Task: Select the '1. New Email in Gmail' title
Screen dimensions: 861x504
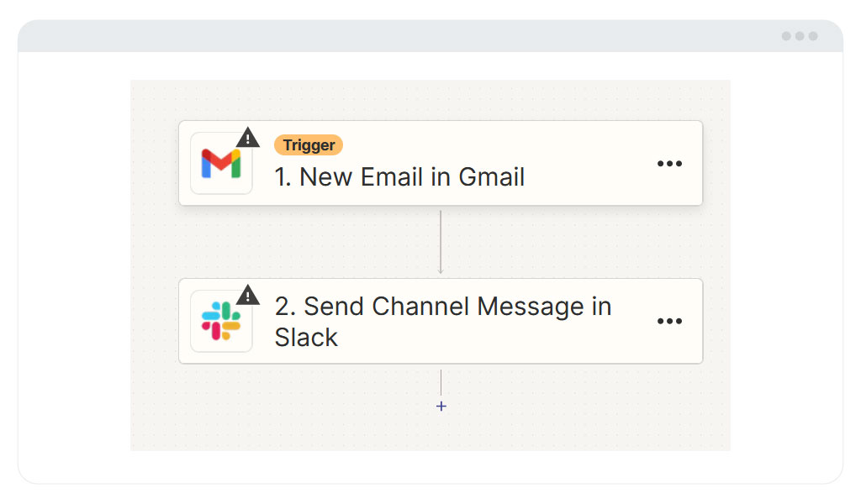Action: [399, 177]
